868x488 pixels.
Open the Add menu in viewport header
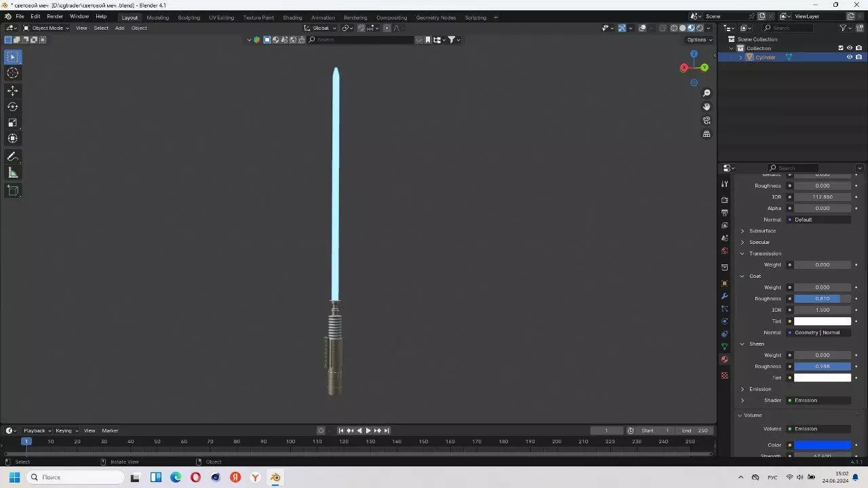(119, 28)
